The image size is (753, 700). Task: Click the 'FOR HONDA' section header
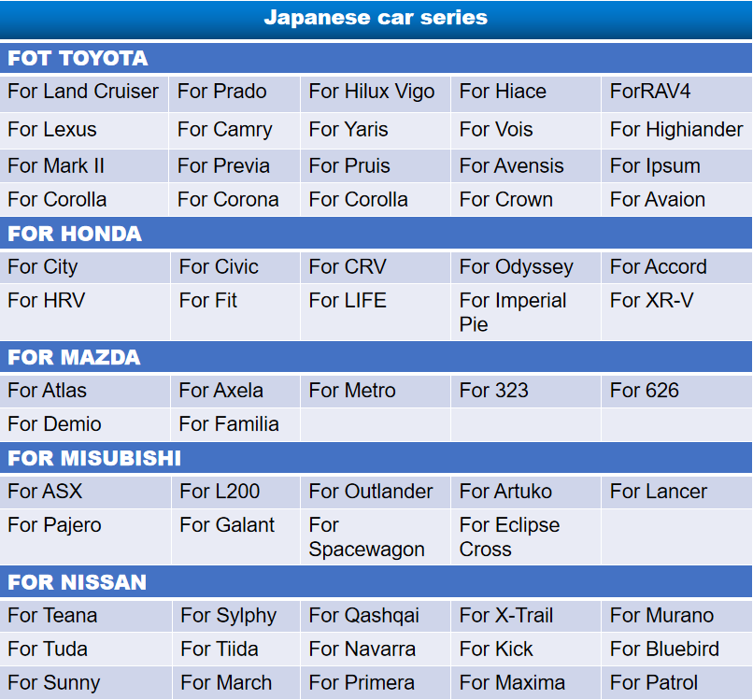(75, 234)
